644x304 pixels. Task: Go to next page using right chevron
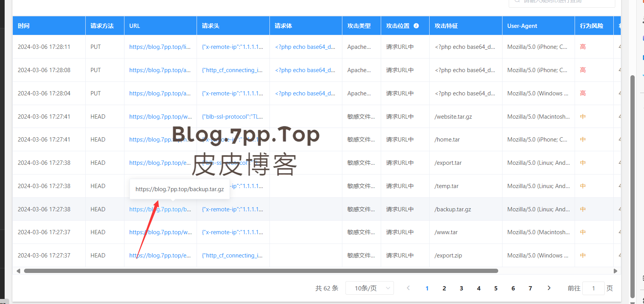tap(549, 288)
